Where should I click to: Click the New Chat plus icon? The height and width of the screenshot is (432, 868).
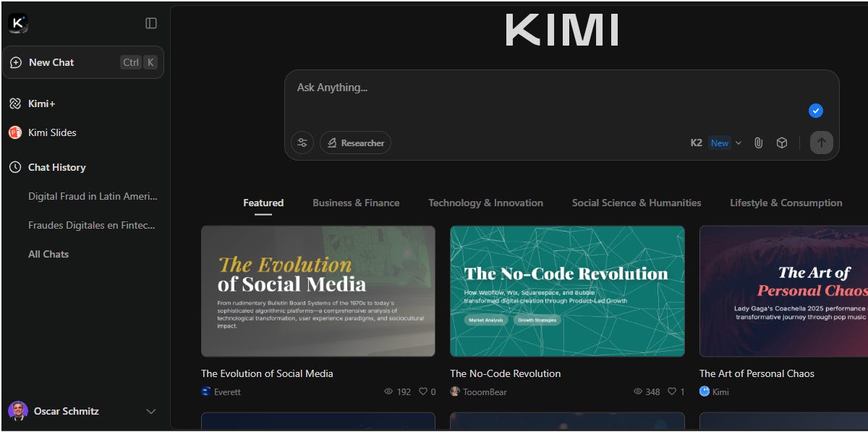point(15,62)
